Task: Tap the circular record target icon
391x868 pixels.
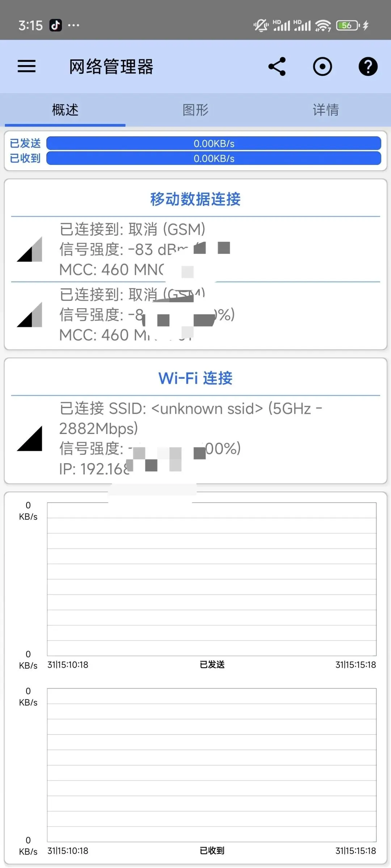Action: [322, 67]
